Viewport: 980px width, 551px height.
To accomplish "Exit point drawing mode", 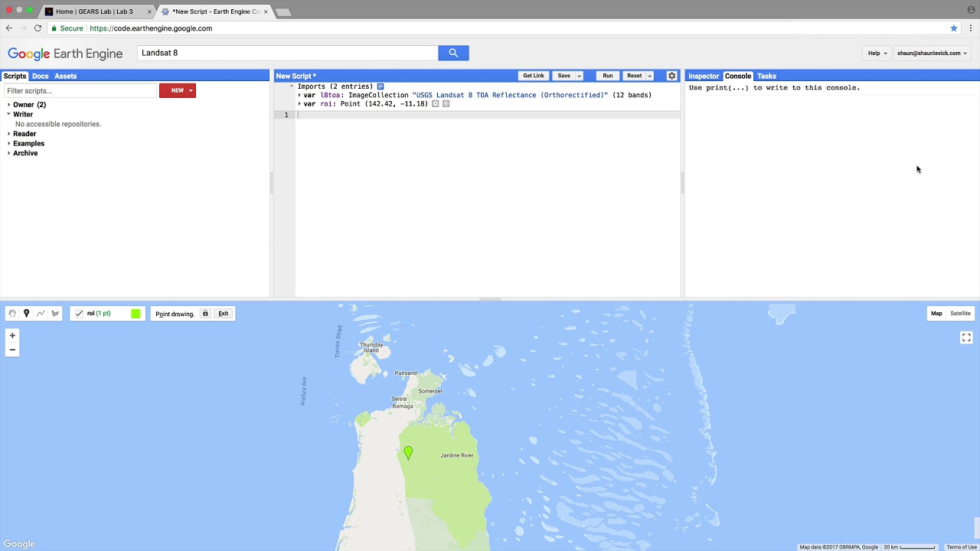I will [x=223, y=314].
